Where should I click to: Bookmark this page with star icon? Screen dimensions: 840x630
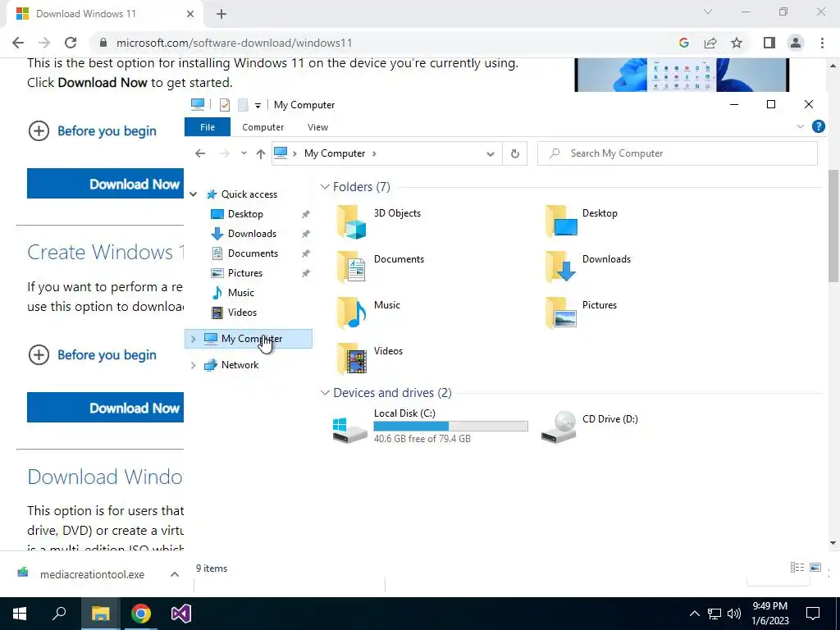[x=737, y=43]
